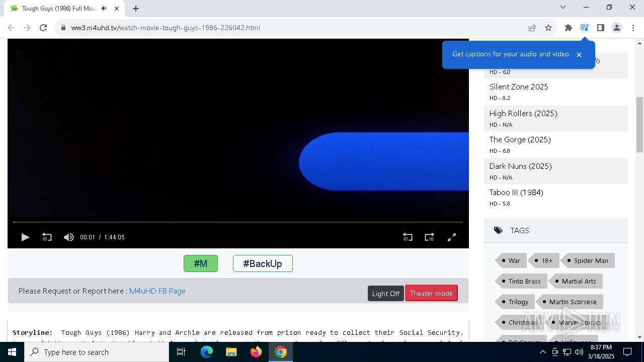Open Chrome three-dot menu

pyautogui.click(x=633, y=28)
